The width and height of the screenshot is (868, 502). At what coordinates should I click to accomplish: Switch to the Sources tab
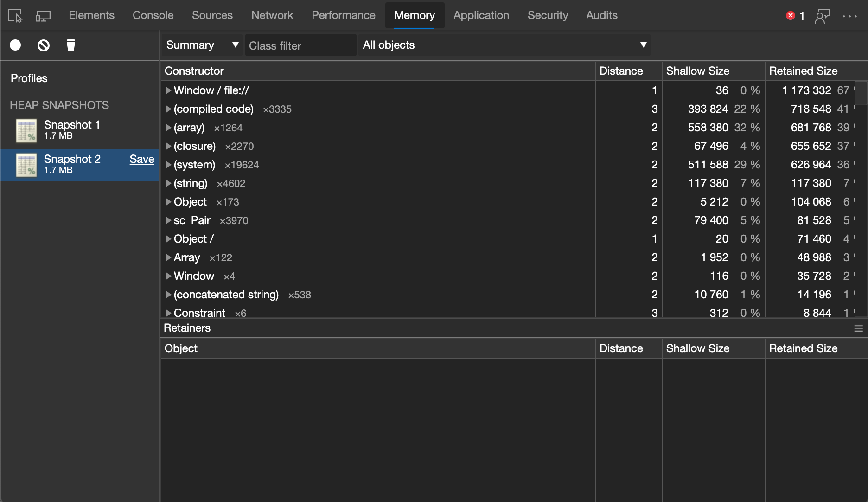click(x=212, y=15)
